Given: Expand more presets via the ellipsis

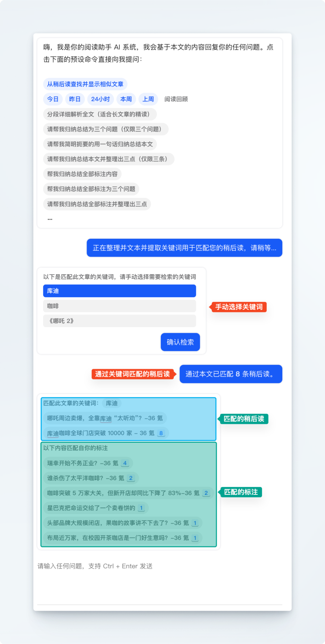Looking at the screenshot, I should [50, 219].
